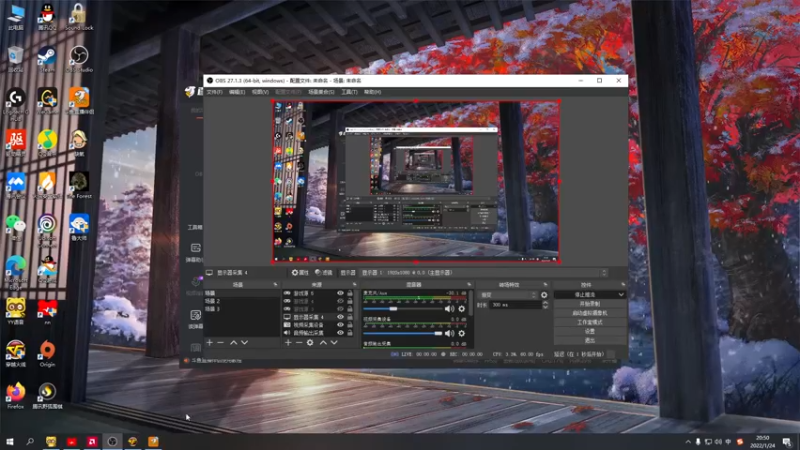Add a new scene with plus icon
This screenshot has height=450, width=800.
(x=209, y=342)
